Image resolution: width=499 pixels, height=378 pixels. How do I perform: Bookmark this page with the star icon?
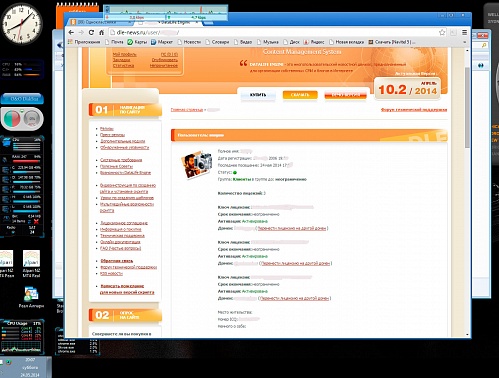(442, 32)
